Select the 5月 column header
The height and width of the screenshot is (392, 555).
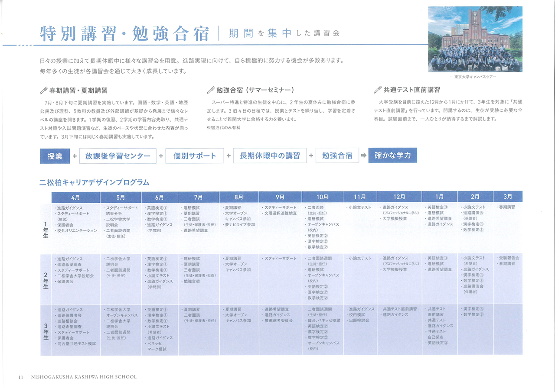(121, 197)
